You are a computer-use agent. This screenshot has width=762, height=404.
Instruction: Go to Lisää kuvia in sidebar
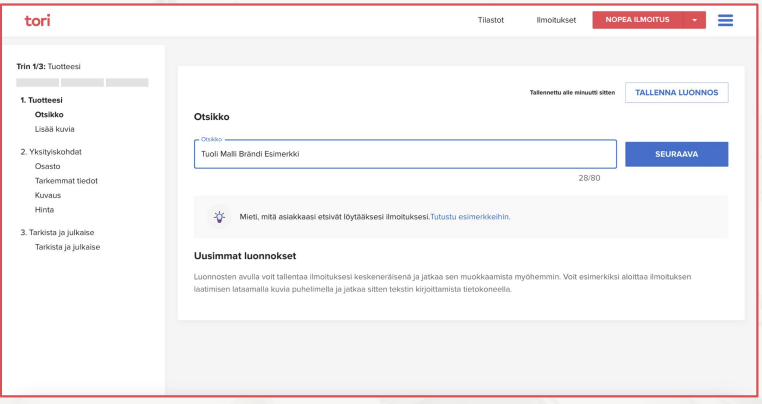[x=54, y=129]
